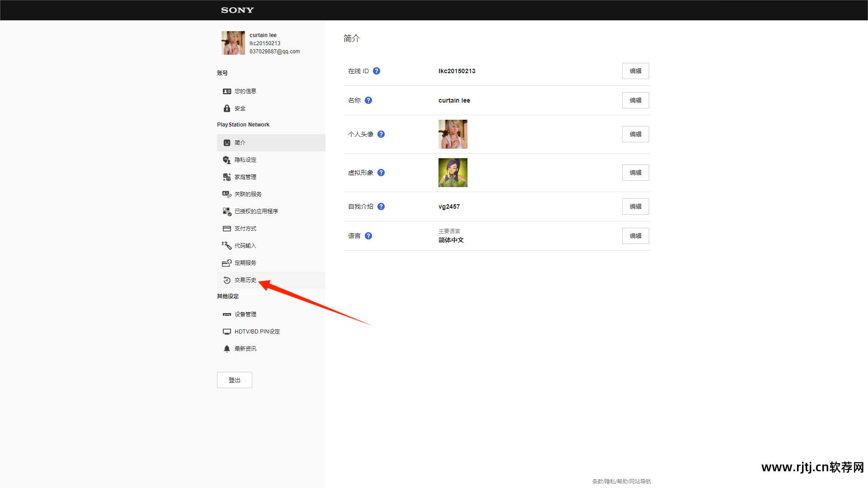Click the lock icon for 安全
This screenshot has height=488, width=868.
227,108
